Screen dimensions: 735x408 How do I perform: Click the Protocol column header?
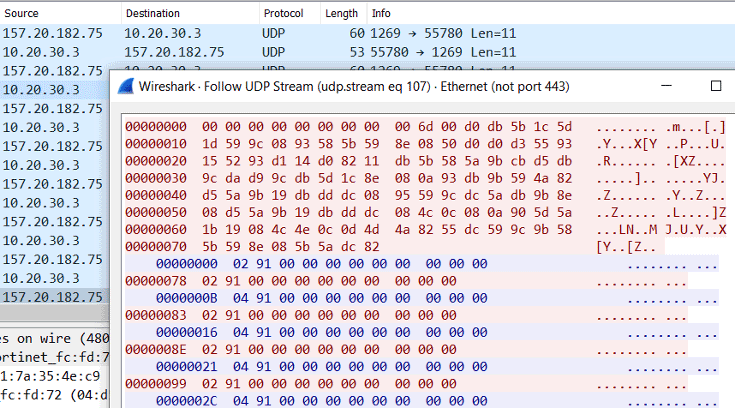point(288,14)
